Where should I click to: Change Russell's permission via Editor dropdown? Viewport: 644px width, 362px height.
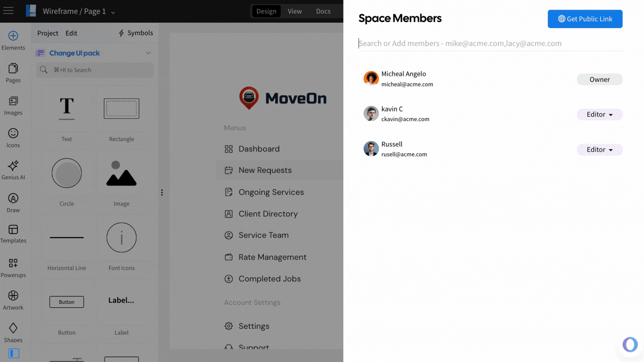tap(599, 149)
